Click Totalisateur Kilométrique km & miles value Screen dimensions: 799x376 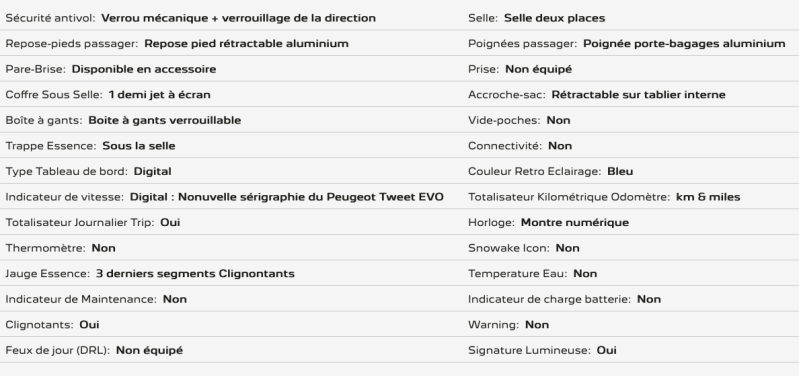click(x=708, y=197)
